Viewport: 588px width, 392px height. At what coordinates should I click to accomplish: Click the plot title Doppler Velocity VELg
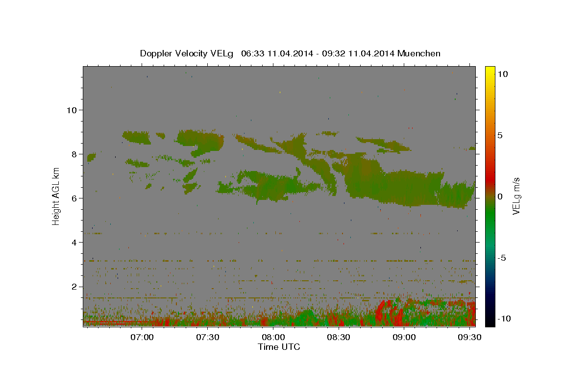point(186,53)
